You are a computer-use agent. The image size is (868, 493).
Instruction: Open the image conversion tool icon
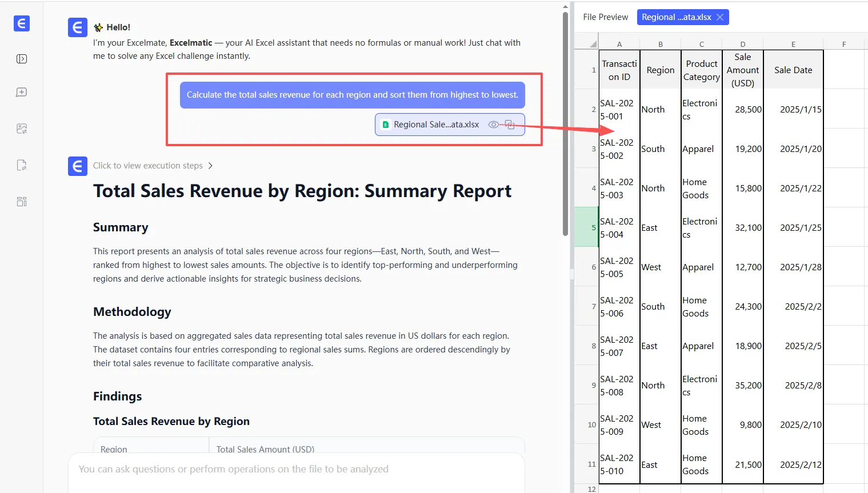pos(22,129)
